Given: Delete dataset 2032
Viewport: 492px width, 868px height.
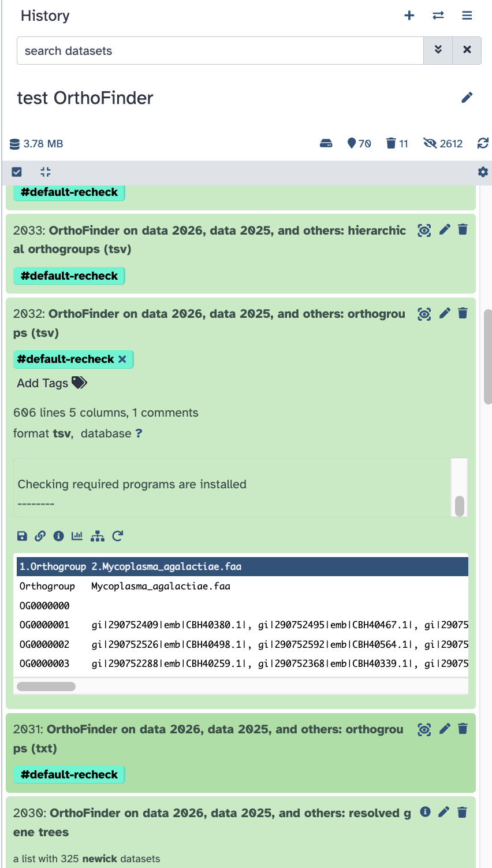Looking at the screenshot, I should [x=463, y=313].
